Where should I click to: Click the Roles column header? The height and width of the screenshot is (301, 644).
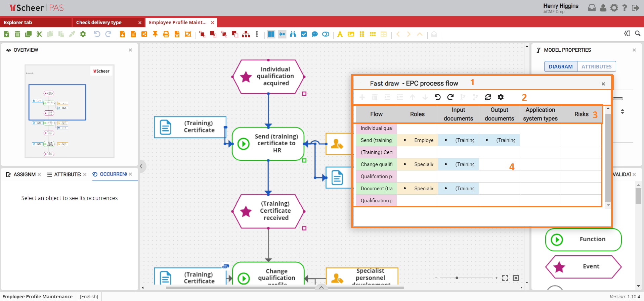coord(417,114)
